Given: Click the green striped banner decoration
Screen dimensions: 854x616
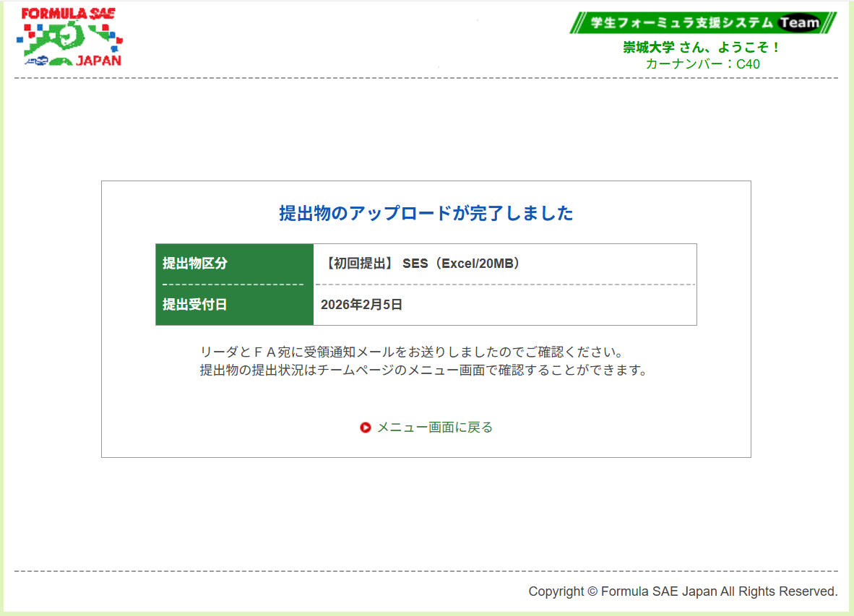Looking at the screenshot, I should (578, 22).
